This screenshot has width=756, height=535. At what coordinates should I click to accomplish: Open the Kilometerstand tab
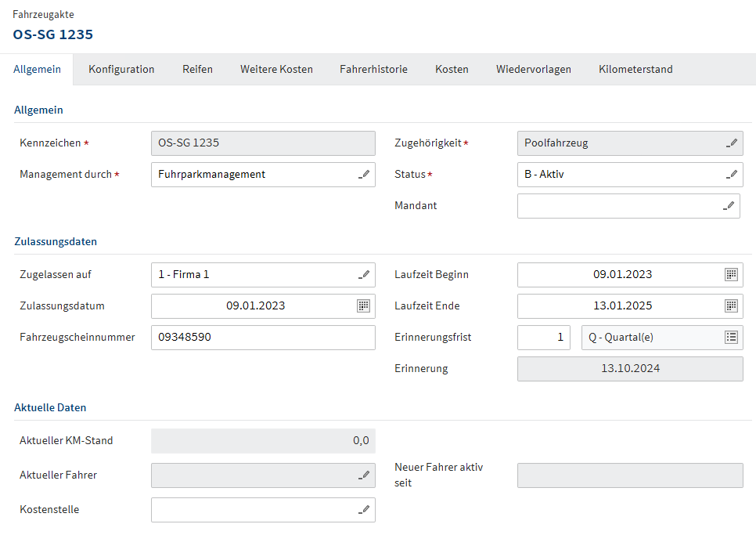pos(635,69)
